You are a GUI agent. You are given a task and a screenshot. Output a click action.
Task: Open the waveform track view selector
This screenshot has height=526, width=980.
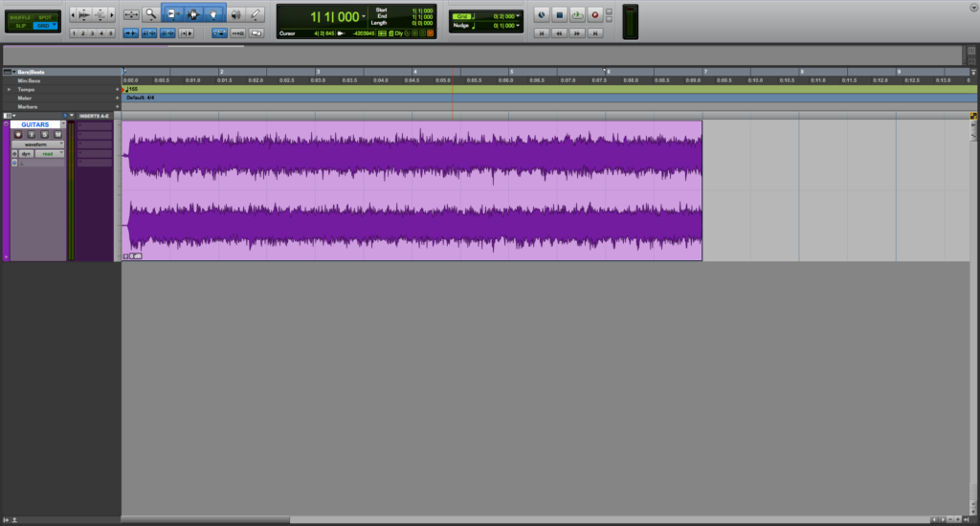37,144
